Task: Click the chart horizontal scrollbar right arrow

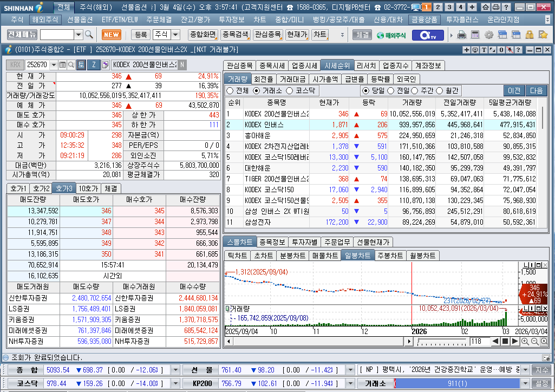Action: pyautogui.click(x=409, y=342)
